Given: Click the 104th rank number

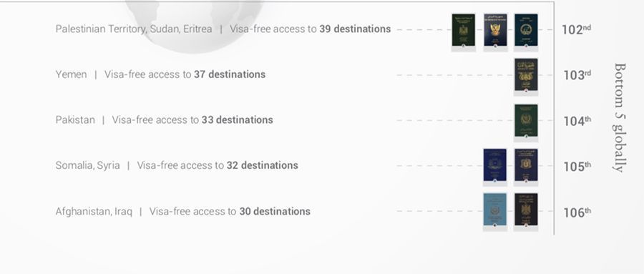Looking at the screenshot, I should point(576,121).
